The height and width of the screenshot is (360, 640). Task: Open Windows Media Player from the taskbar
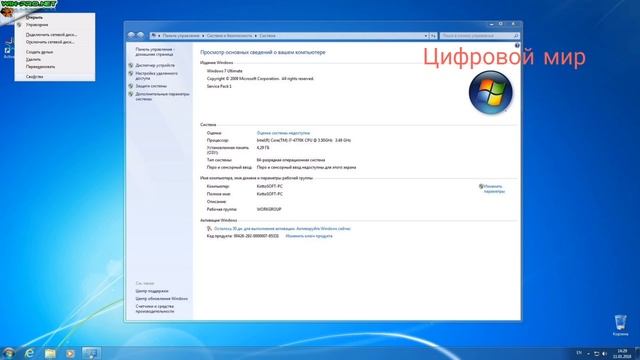pyautogui.click(x=70, y=353)
